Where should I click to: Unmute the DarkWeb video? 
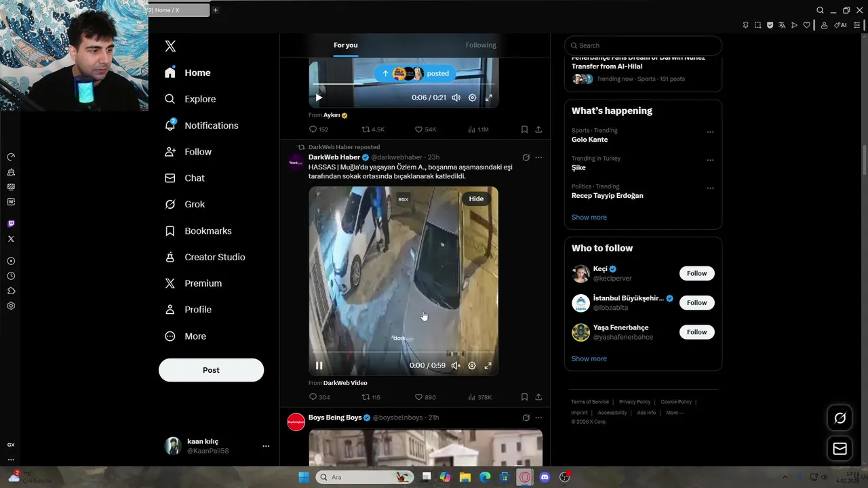point(456,365)
